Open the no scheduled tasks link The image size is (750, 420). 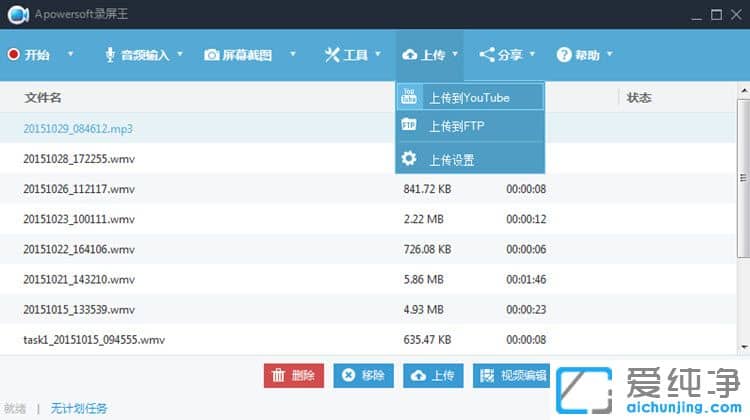(x=79, y=408)
